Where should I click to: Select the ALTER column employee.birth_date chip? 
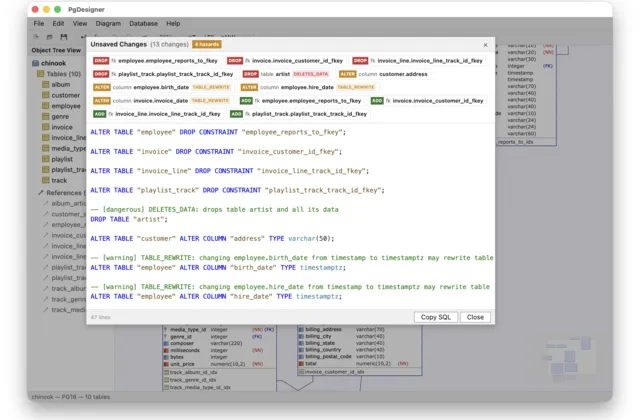(162, 87)
